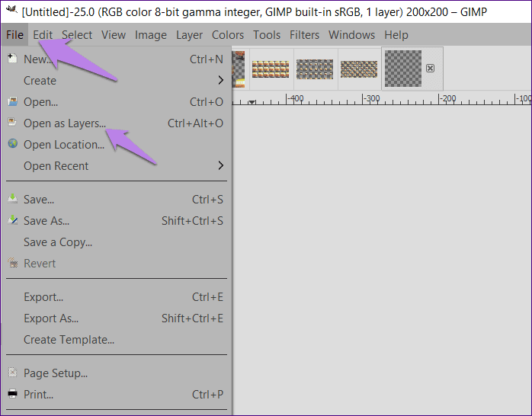
Task: Close the active transparent image tab
Action: [x=430, y=68]
